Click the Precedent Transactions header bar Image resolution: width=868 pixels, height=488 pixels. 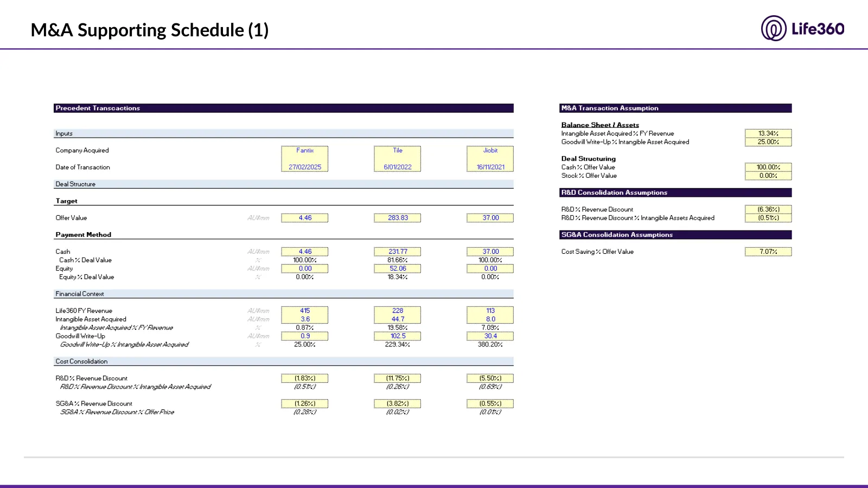[284, 108]
